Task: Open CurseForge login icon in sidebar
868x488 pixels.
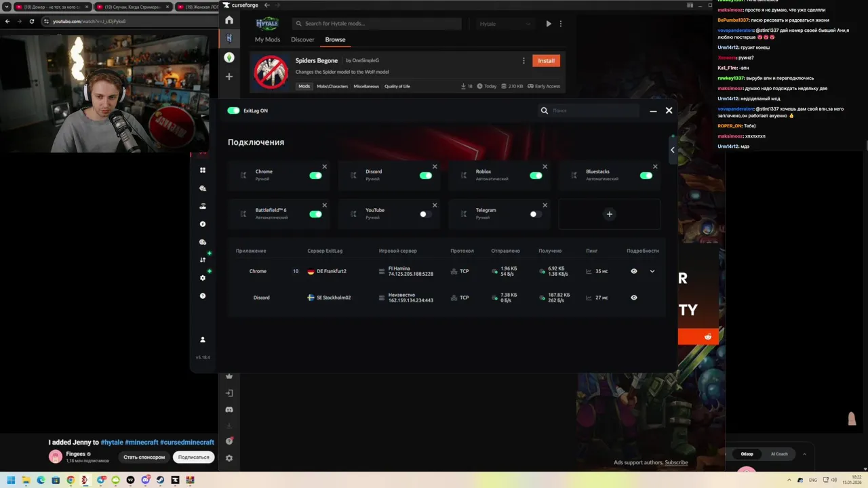Action: click(x=229, y=393)
